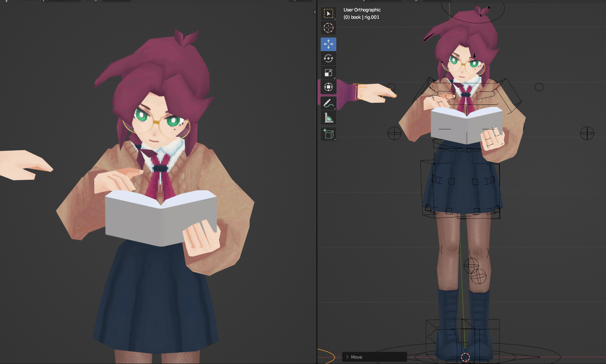Select the far-right crosshair sphere rig control

(587, 133)
